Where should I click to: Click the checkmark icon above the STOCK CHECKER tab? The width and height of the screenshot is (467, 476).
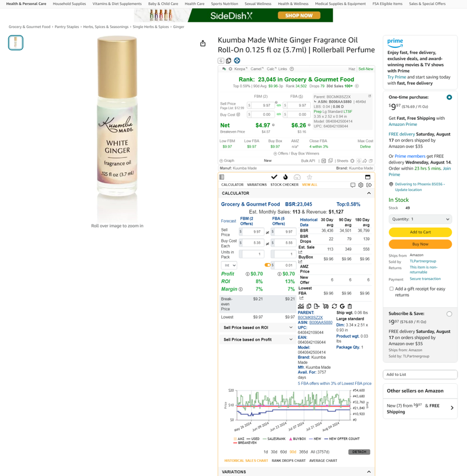[274, 177]
